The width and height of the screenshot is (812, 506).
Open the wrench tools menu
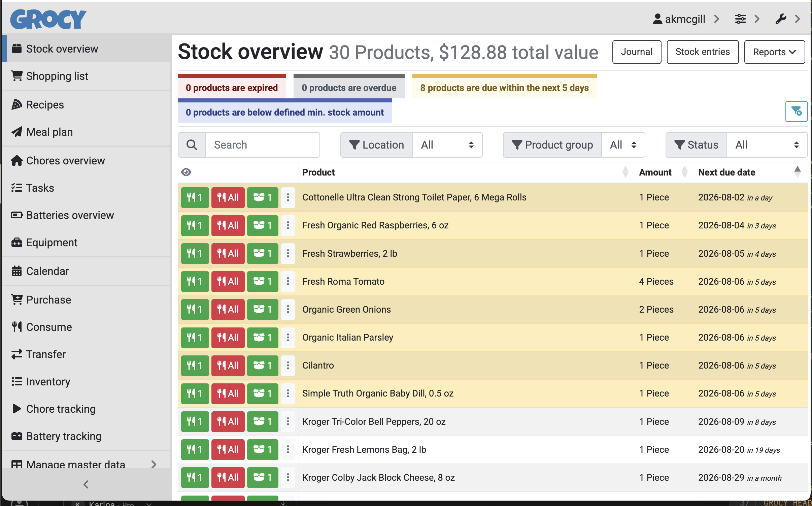(x=781, y=19)
